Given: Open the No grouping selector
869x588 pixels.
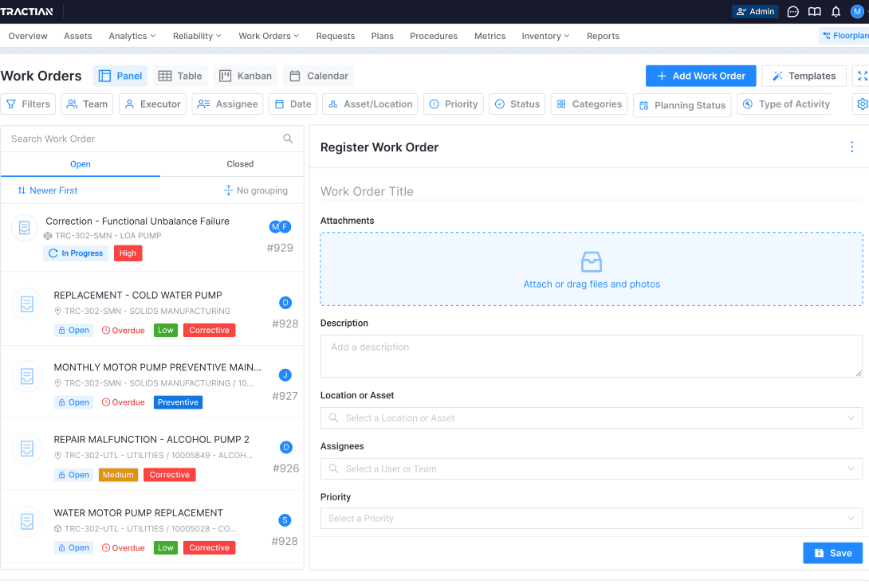Looking at the screenshot, I should pos(255,190).
